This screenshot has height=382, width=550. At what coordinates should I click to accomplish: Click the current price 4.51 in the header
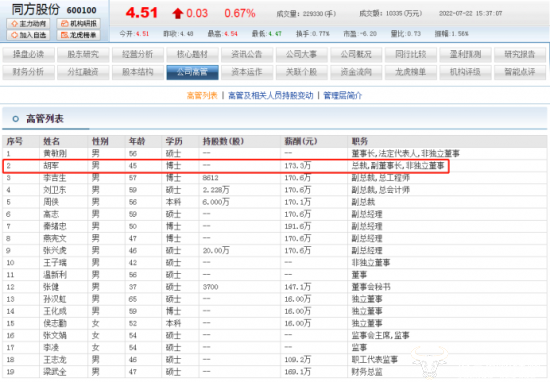coord(142,13)
